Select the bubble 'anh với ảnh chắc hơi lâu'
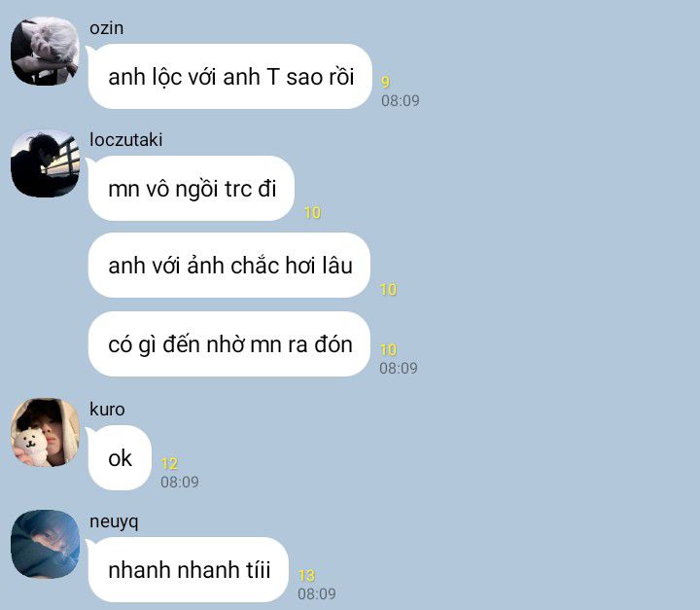This screenshot has height=610, width=700. tap(229, 265)
